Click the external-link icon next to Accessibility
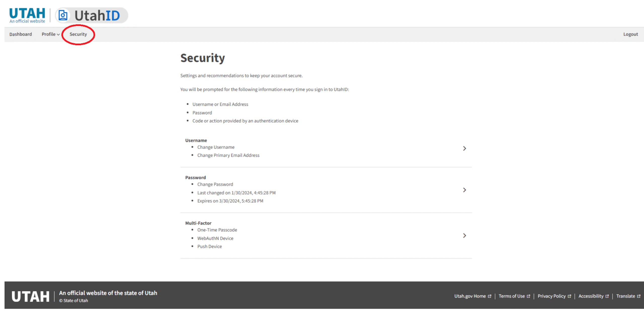This screenshot has width=644, height=314. pyautogui.click(x=608, y=296)
